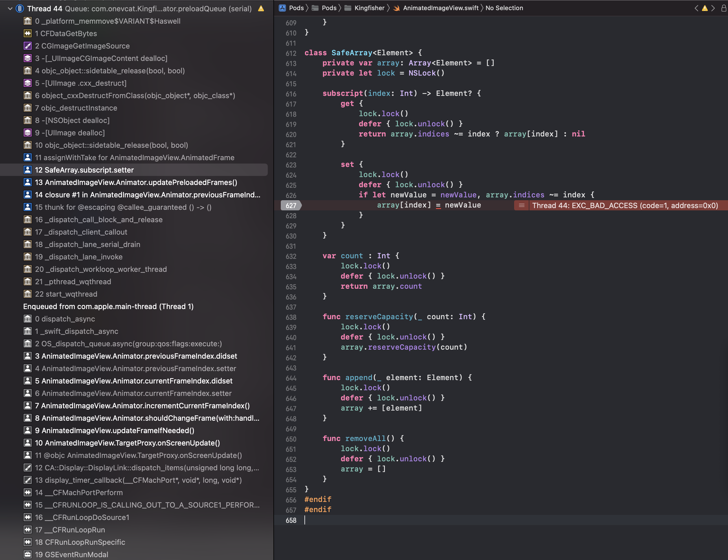Click the warning icon near the navigation arrows
This screenshot has width=728, height=560.
(705, 8)
